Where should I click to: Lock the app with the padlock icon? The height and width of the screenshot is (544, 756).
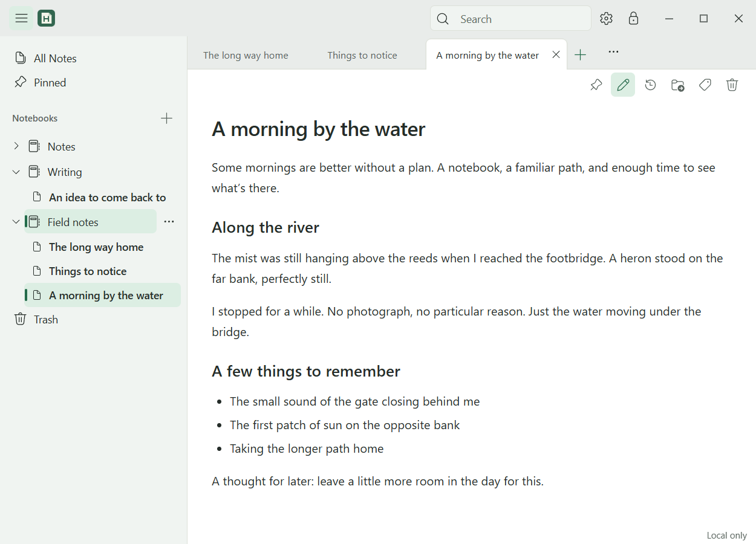(x=633, y=19)
